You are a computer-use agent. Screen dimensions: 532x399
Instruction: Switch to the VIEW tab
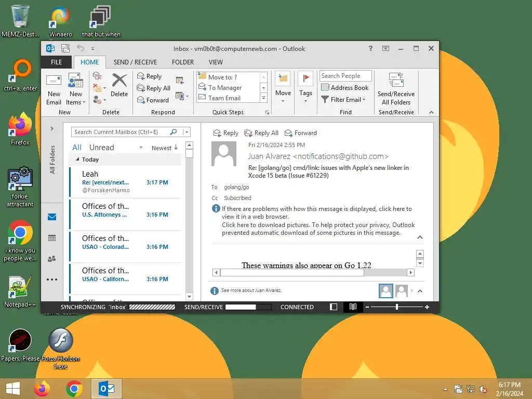(216, 62)
